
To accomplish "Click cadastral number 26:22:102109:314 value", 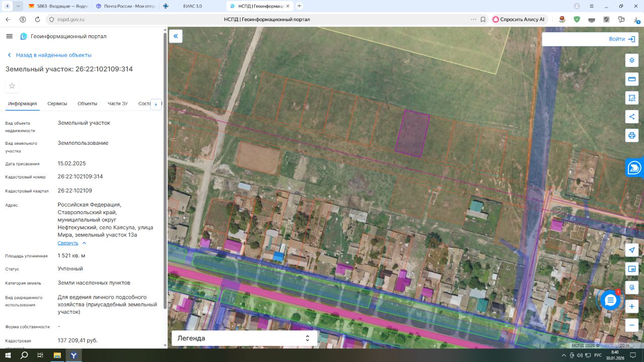I will point(80,176).
